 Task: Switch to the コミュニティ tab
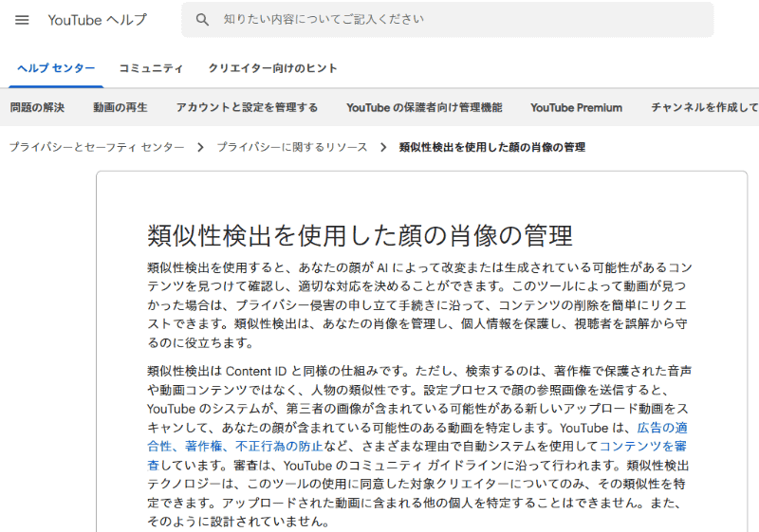tap(151, 68)
